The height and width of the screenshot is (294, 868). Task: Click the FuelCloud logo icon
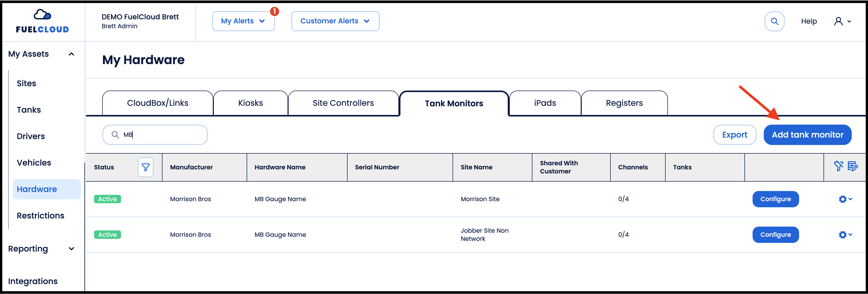click(x=42, y=14)
